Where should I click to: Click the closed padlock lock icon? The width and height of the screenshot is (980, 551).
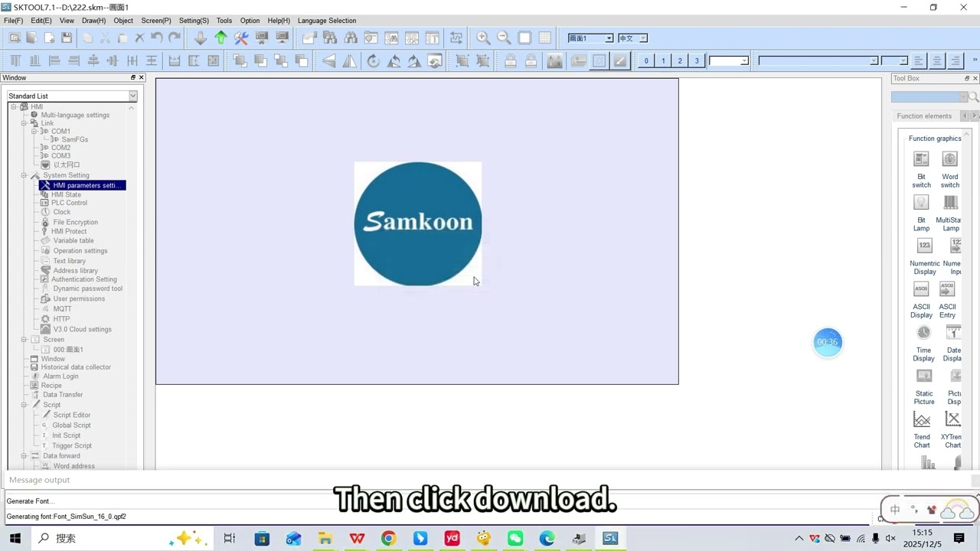511,60
